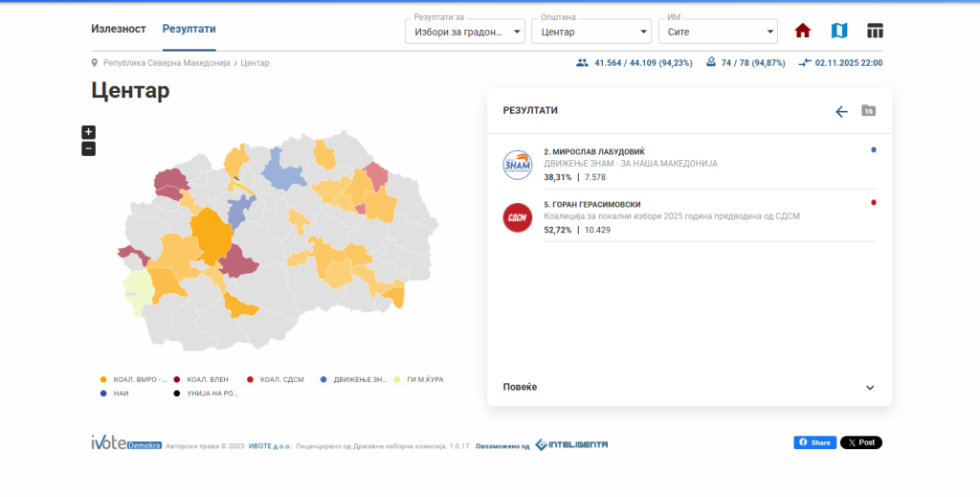Click the red home icon
Screen dimensions: 980x497
point(803,31)
